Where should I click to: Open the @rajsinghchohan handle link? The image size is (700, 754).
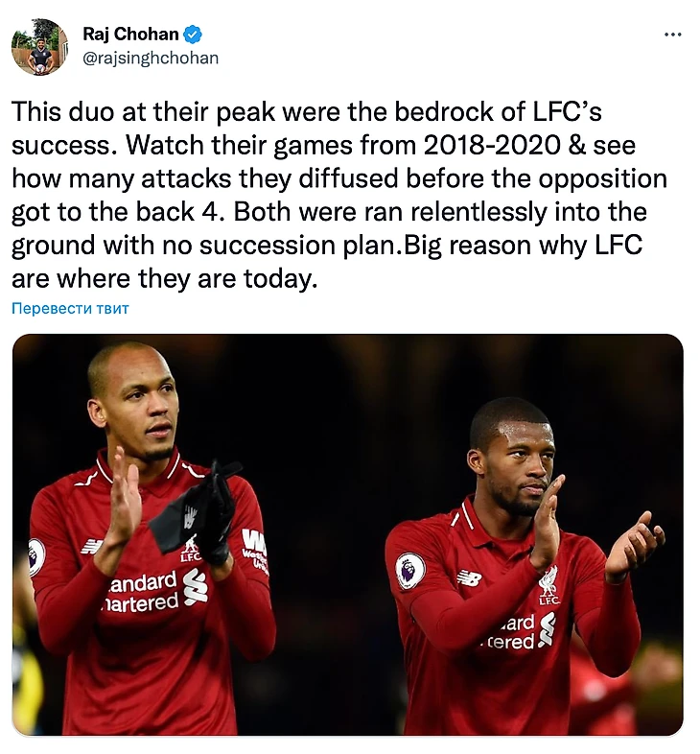(x=151, y=59)
